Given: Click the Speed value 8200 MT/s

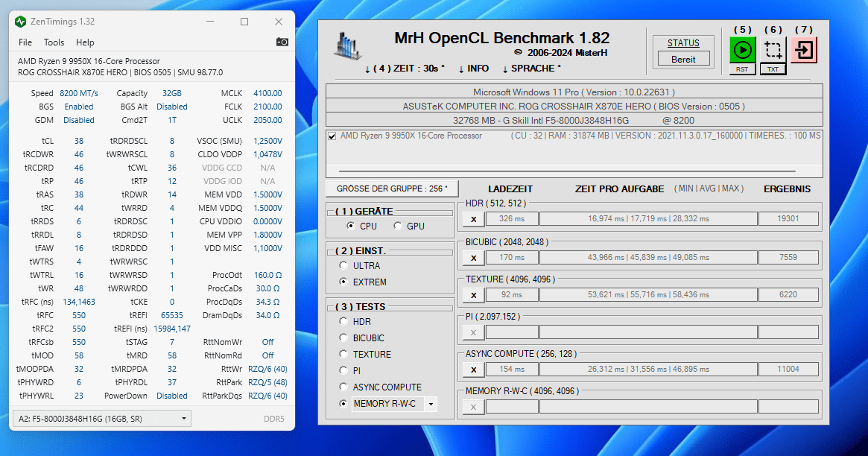Looking at the screenshot, I should (x=79, y=93).
